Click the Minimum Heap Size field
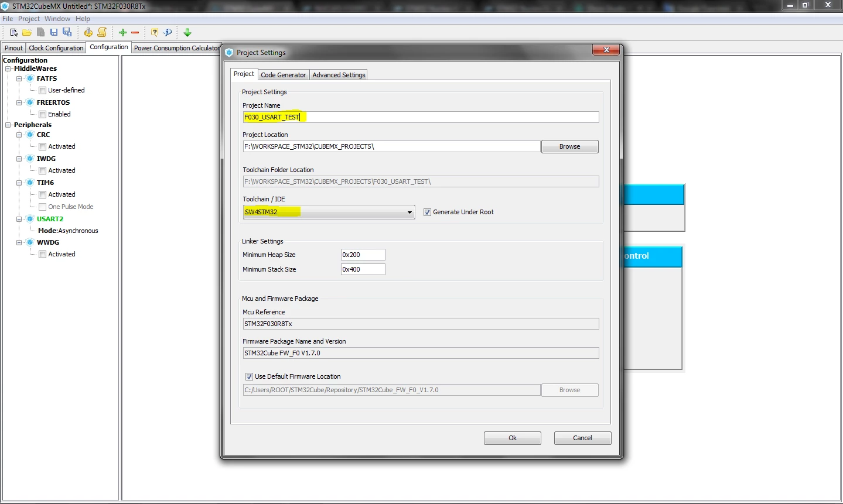Viewport: 843px width, 504px height. pos(363,255)
